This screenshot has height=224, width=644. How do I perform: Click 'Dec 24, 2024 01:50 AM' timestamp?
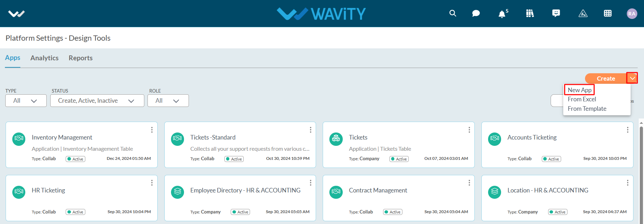point(129,158)
